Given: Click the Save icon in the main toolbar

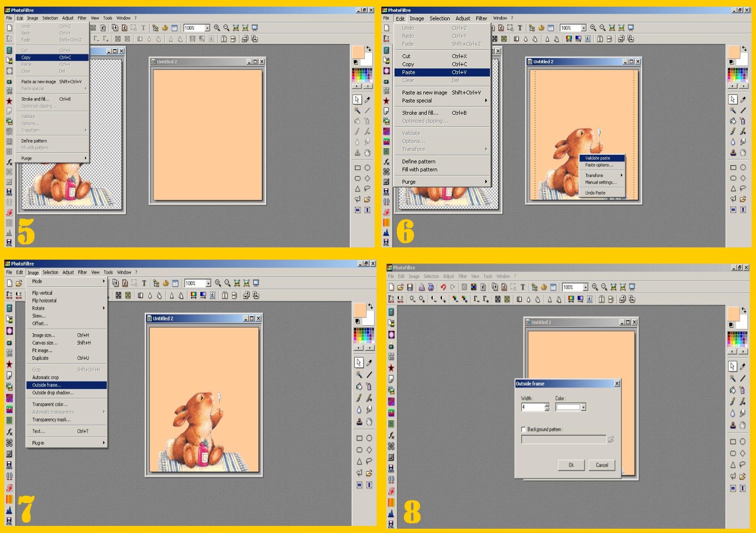Looking at the screenshot, I should [410, 287].
